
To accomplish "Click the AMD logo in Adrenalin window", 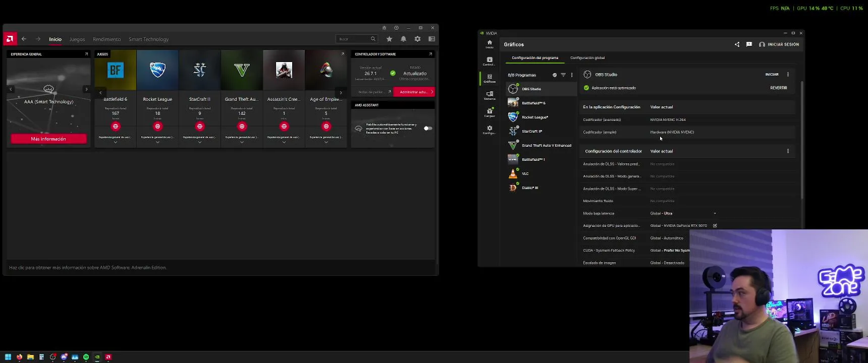I will click(10, 39).
